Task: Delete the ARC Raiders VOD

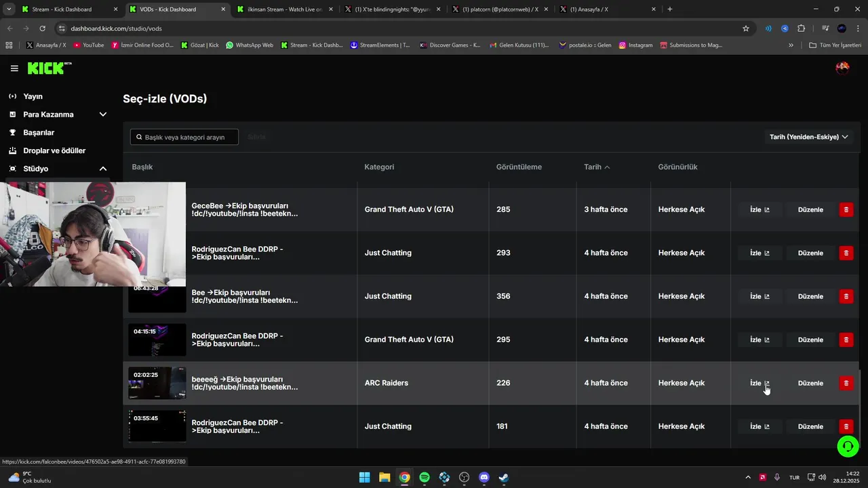Action: point(846,383)
